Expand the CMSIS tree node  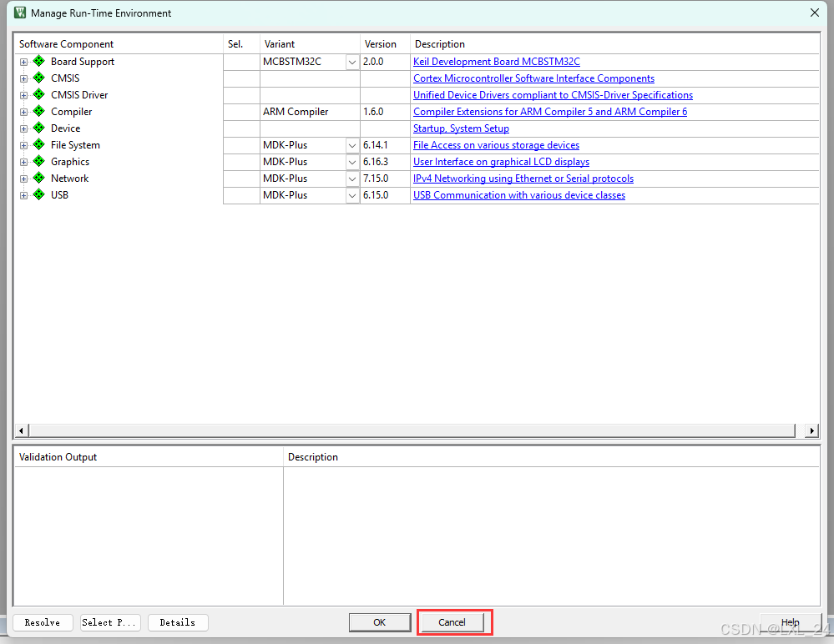23,78
